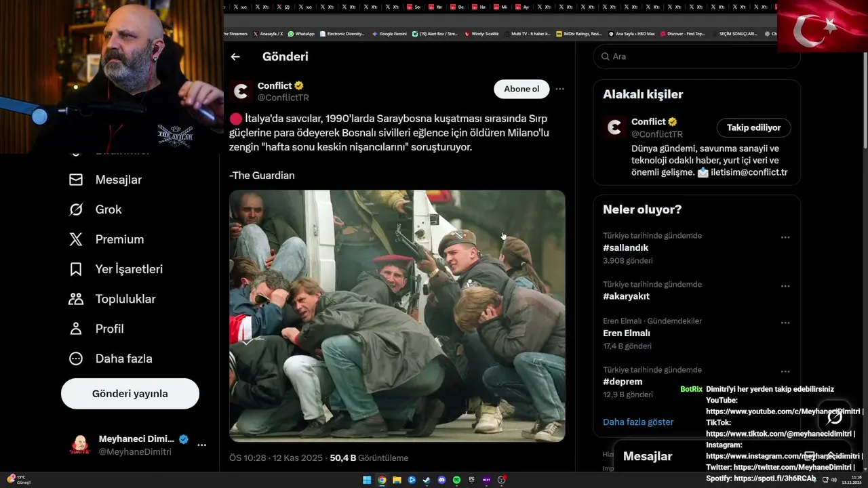Open options for #sallandık trend
The width and height of the screenshot is (868, 488).
[x=785, y=237]
